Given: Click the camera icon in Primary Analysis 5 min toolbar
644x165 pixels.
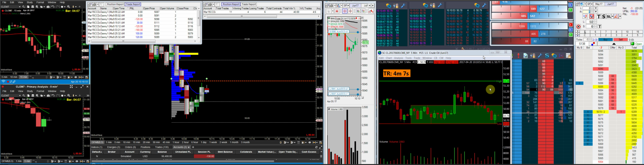Looking at the screenshot, I should 48,96.
